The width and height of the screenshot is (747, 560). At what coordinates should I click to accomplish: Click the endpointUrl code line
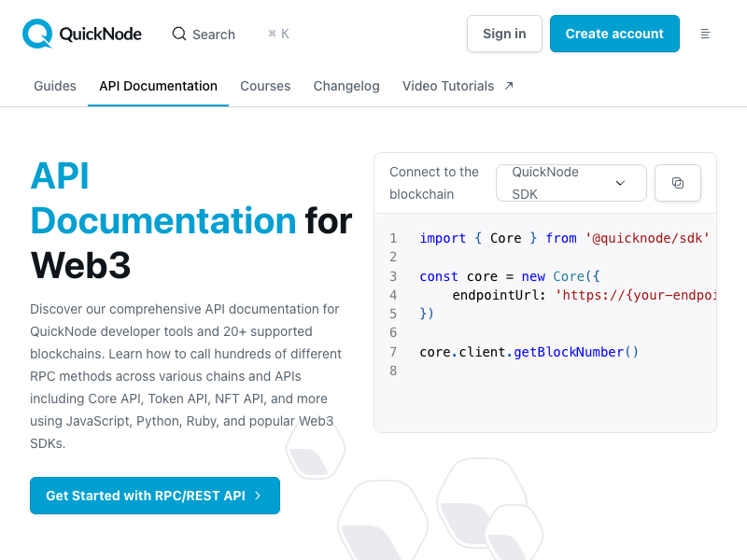coord(585,295)
